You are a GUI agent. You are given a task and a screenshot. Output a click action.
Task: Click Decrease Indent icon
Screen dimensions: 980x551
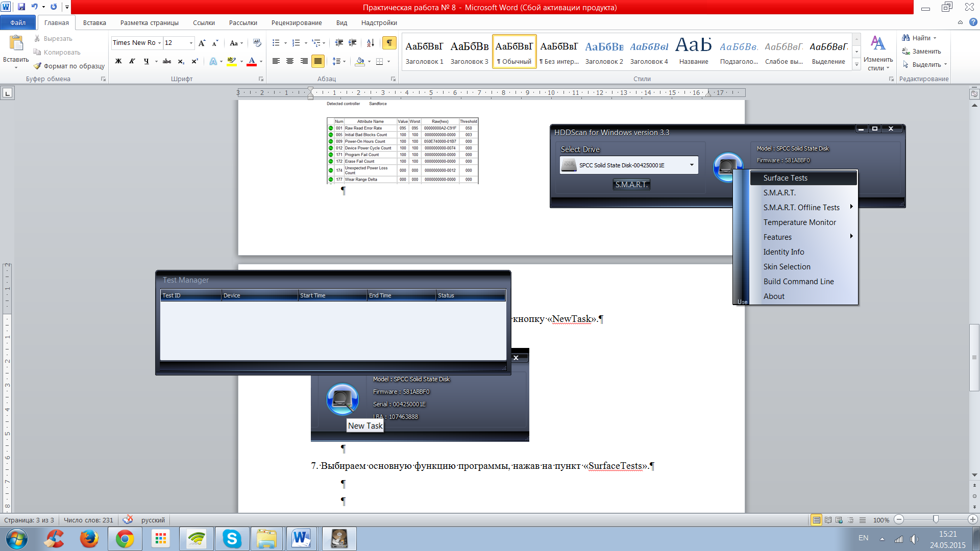(339, 43)
